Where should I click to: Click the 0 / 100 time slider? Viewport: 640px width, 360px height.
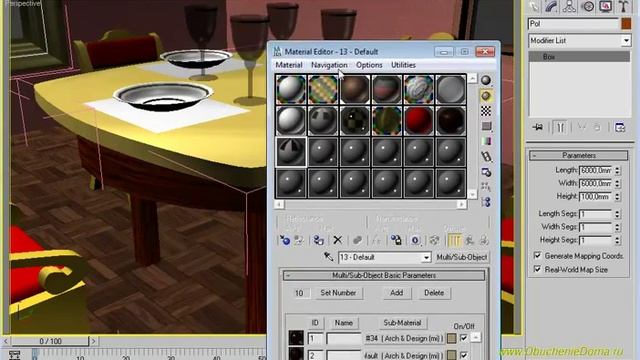[x=50, y=341]
